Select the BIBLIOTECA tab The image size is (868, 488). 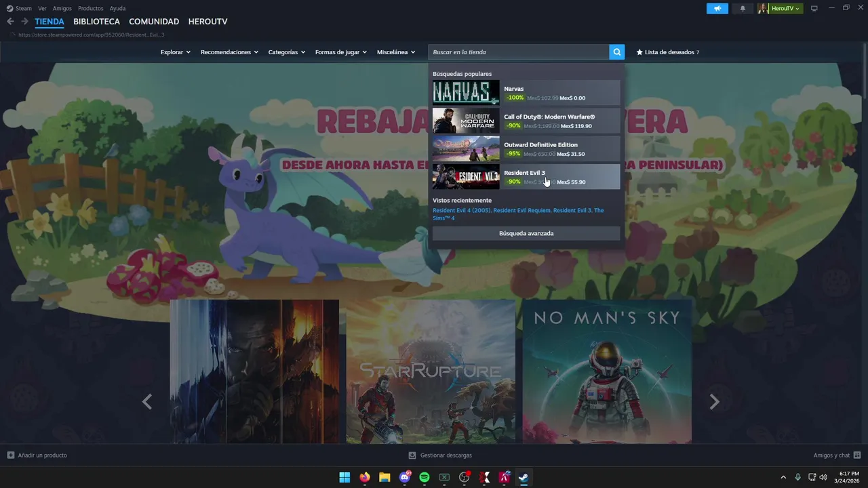pyautogui.click(x=96, y=22)
